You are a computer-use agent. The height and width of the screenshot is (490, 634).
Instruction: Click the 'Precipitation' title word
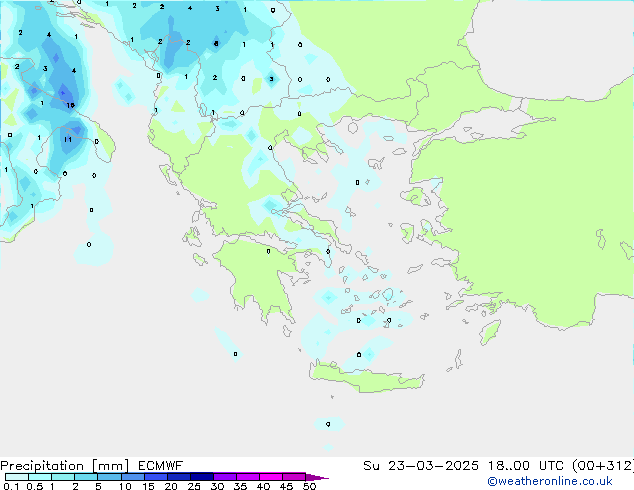[42, 466]
